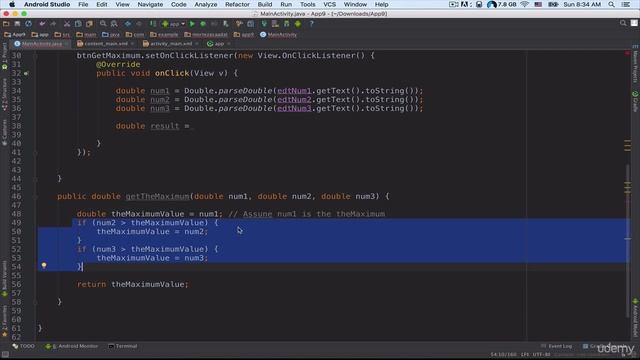640x360 pixels.
Task: Click the editor vertical scrollbar
Action: click(628, 241)
